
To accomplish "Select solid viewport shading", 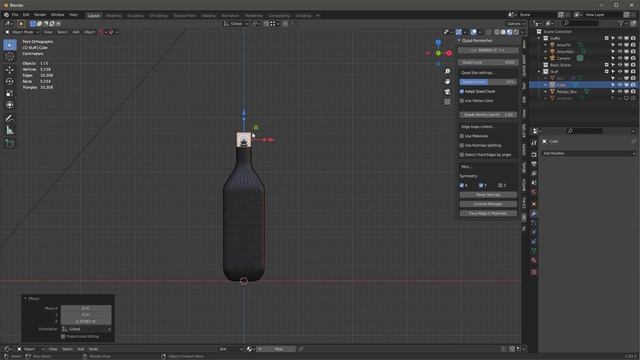I will click(x=503, y=32).
